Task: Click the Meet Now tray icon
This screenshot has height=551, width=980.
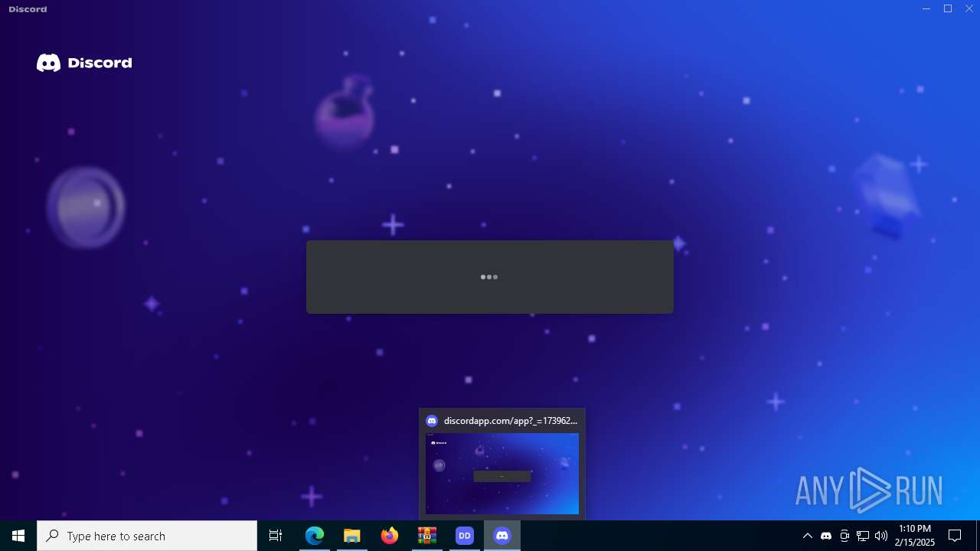Action: (x=844, y=536)
